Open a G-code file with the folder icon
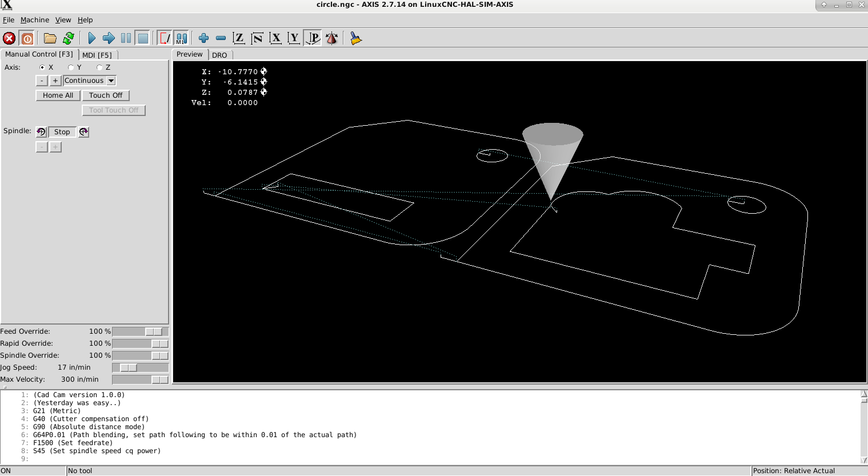 [50, 38]
